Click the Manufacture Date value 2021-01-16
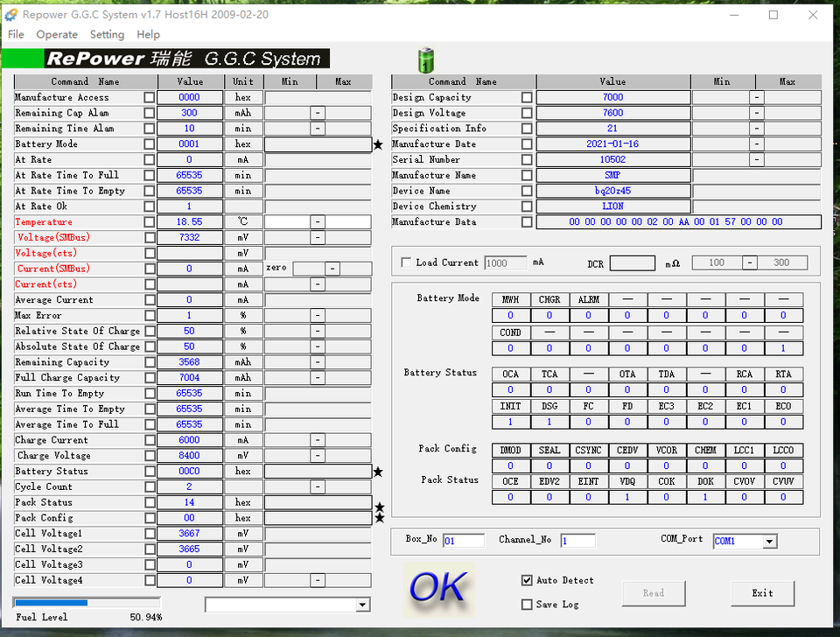840x637 pixels. tap(612, 144)
